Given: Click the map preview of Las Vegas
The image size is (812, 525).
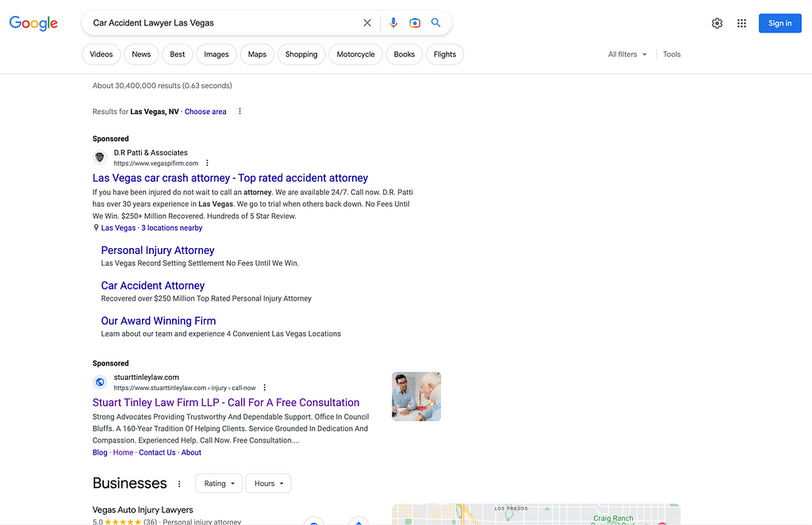Looking at the screenshot, I should pyautogui.click(x=536, y=514).
